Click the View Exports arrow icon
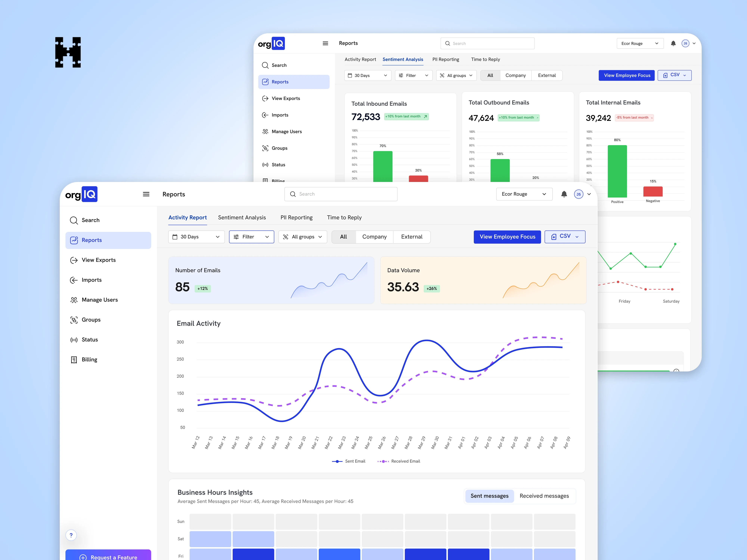The width and height of the screenshot is (747, 560). [x=74, y=260]
